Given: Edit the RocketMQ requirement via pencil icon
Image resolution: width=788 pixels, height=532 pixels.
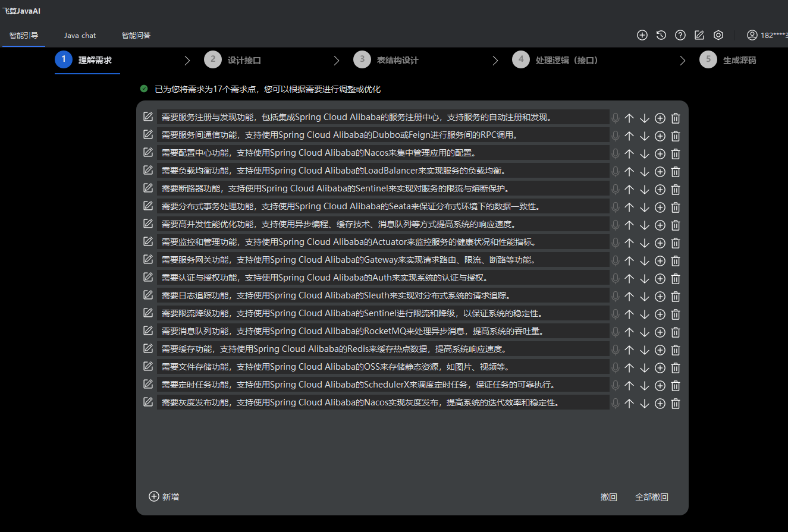Looking at the screenshot, I should click(x=148, y=330).
